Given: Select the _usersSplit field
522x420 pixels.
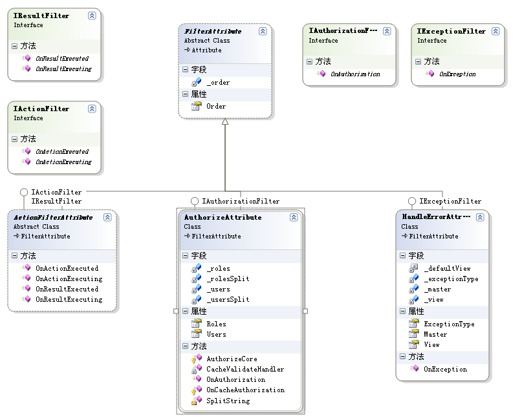Looking at the screenshot, I should pyautogui.click(x=228, y=300).
